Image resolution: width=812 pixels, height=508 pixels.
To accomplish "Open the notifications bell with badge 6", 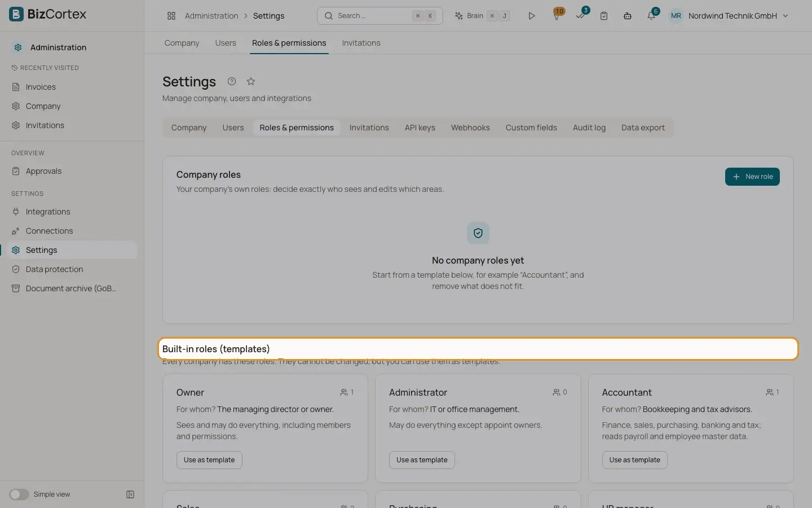I will tap(652, 15).
